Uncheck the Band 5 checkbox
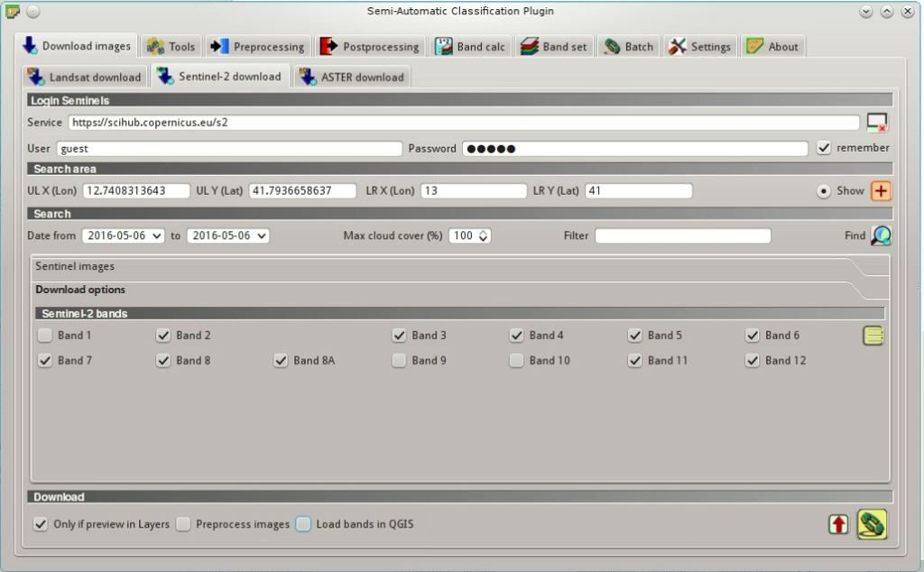 (x=634, y=336)
